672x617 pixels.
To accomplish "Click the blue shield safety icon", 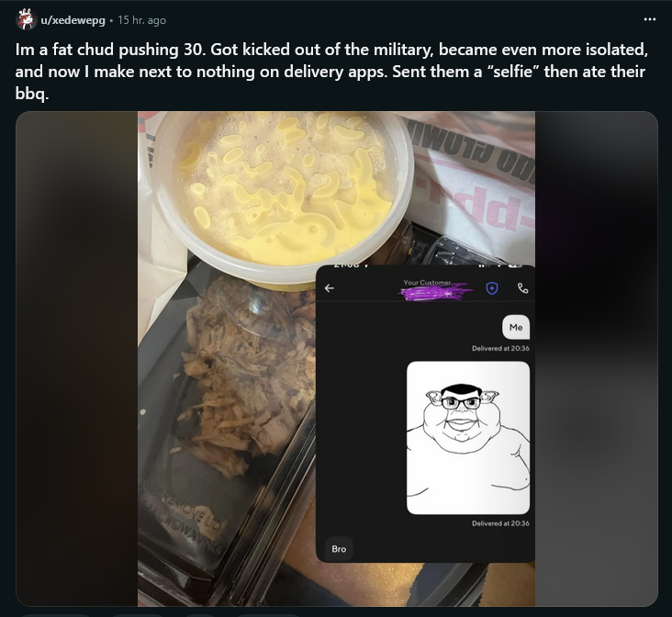I will pyautogui.click(x=492, y=288).
